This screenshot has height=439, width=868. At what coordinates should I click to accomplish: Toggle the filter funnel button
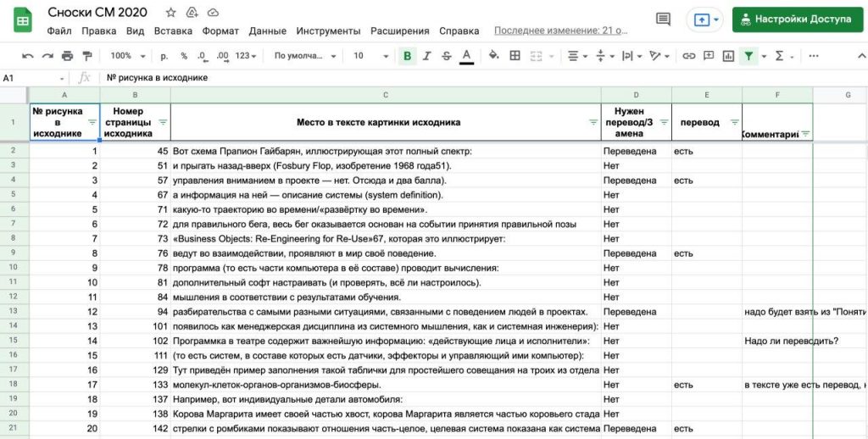click(748, 56)
